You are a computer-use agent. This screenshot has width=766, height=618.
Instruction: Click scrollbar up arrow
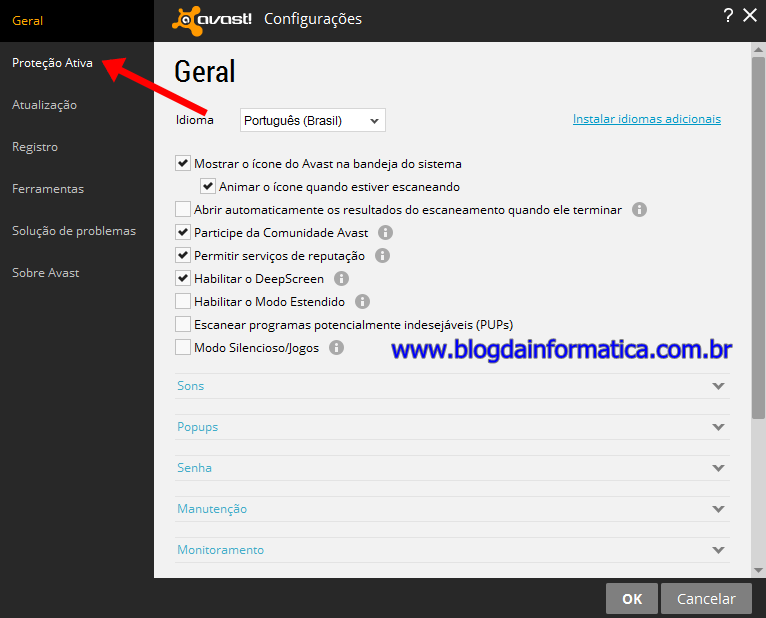[x=758, y=49]
